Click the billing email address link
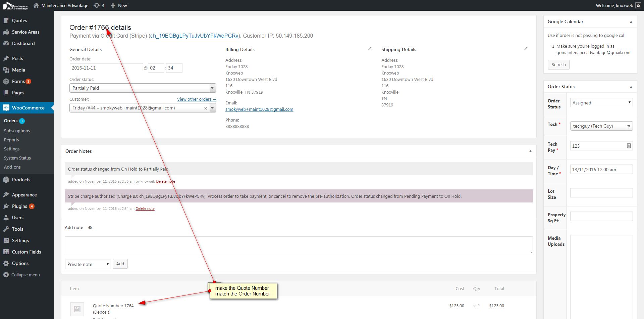 259,109
